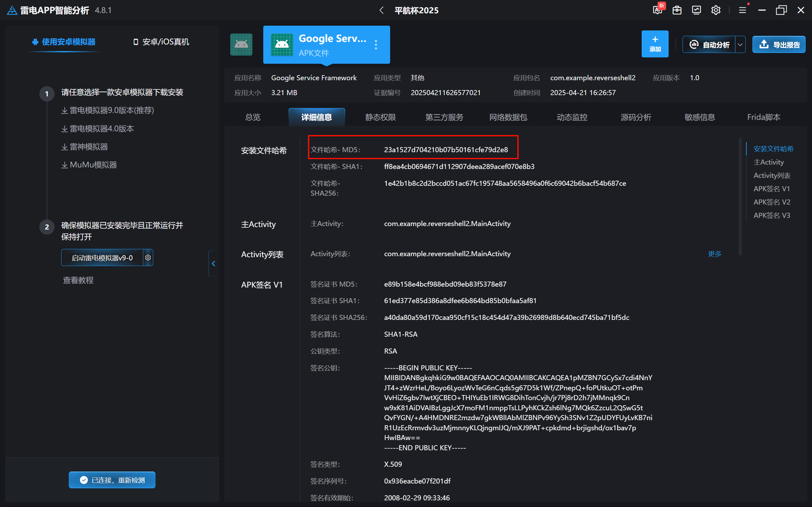Click signature type value X.509
This screenshot has height=507, width=812.
coord(393,464)
